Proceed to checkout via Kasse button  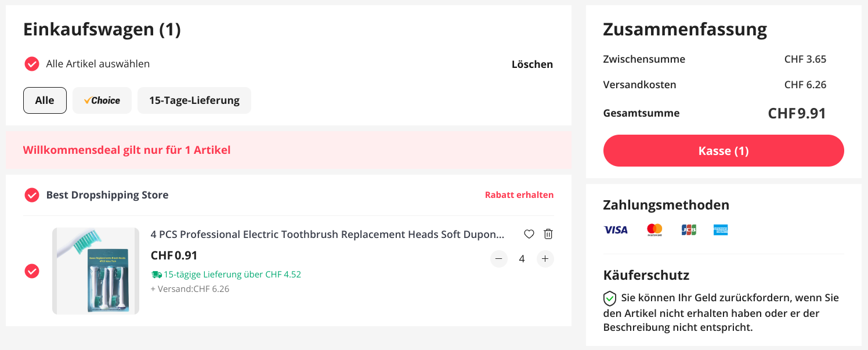pos(724,151)
